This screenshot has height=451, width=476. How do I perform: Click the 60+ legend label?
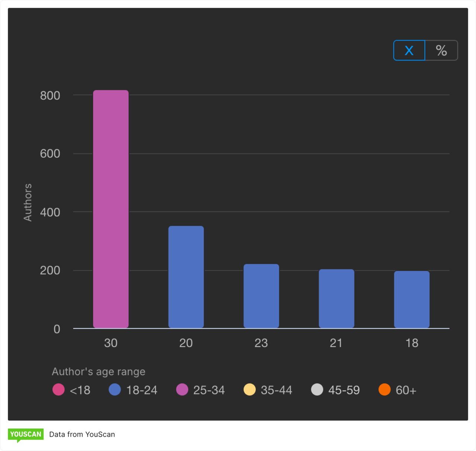406,390
